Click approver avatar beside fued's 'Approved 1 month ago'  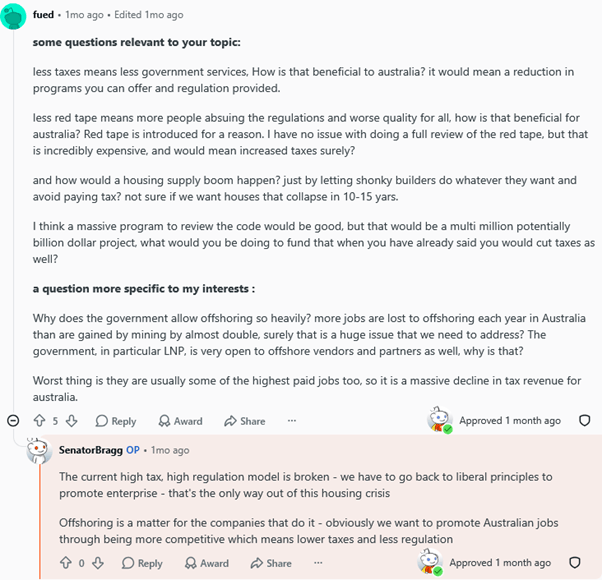coord(440,420)
